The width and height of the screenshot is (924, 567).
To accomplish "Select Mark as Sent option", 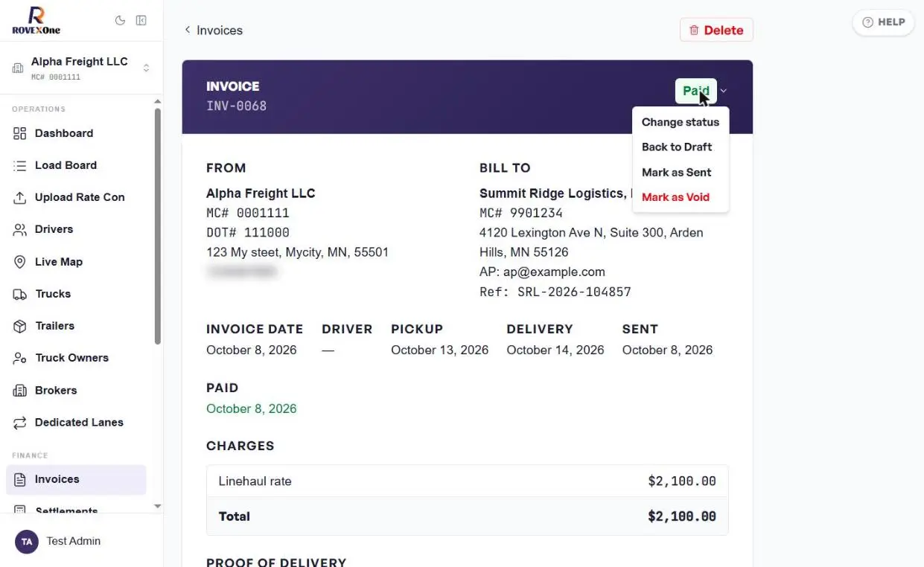I will tap(676, 172).
